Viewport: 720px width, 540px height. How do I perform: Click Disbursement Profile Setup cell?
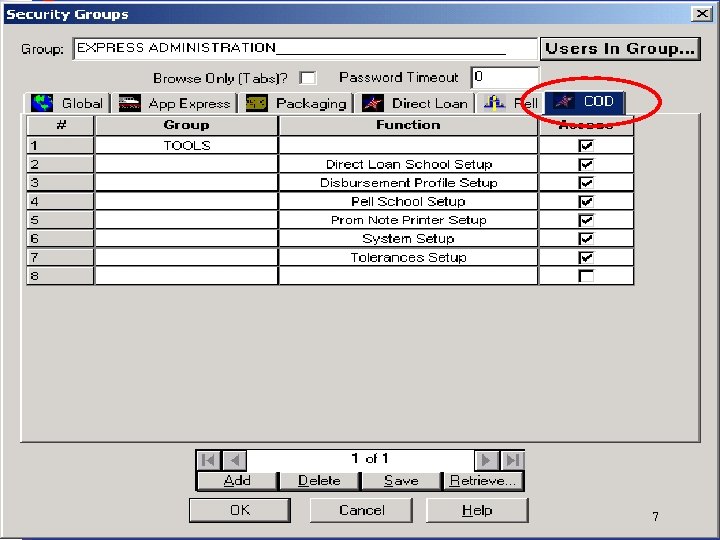pyautogui.click(x=408, y=183)
